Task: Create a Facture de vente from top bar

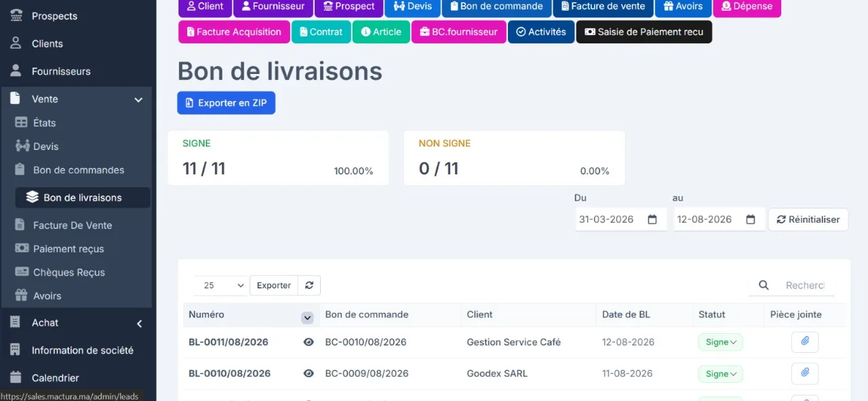Action: click(x=603, y=7)
